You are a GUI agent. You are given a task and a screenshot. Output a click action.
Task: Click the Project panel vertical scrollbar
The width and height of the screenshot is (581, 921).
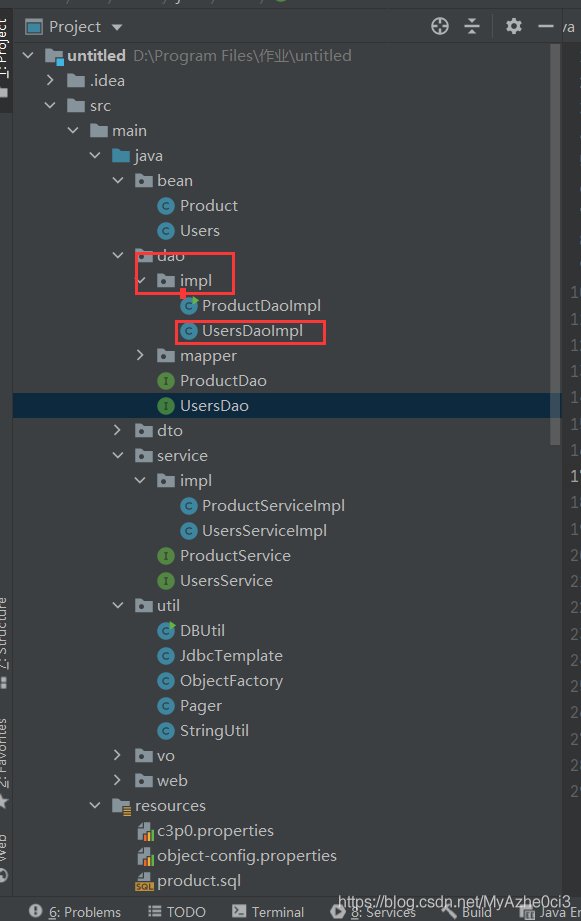click(555, 244)
